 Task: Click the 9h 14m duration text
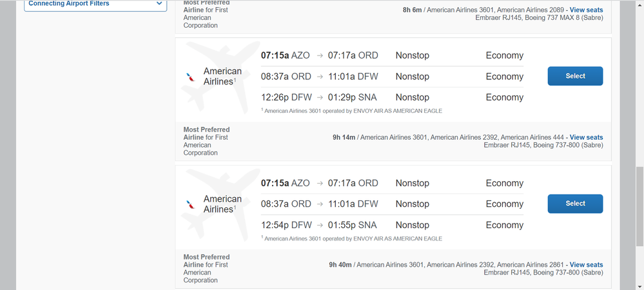pyautogui.click(x=344, y=137)
